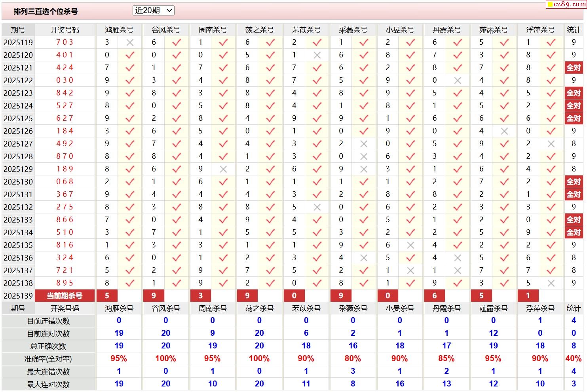Click the gray cross for 芣苡杀号 in row 2025120
This screenshot has height=392, width=587.
[x=317, y=55]
